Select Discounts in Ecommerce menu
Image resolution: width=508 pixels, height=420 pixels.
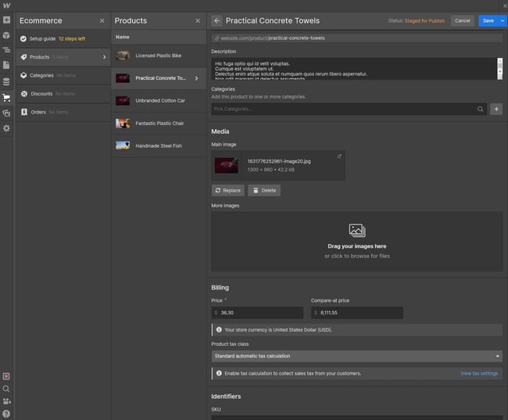coord(41,94)
